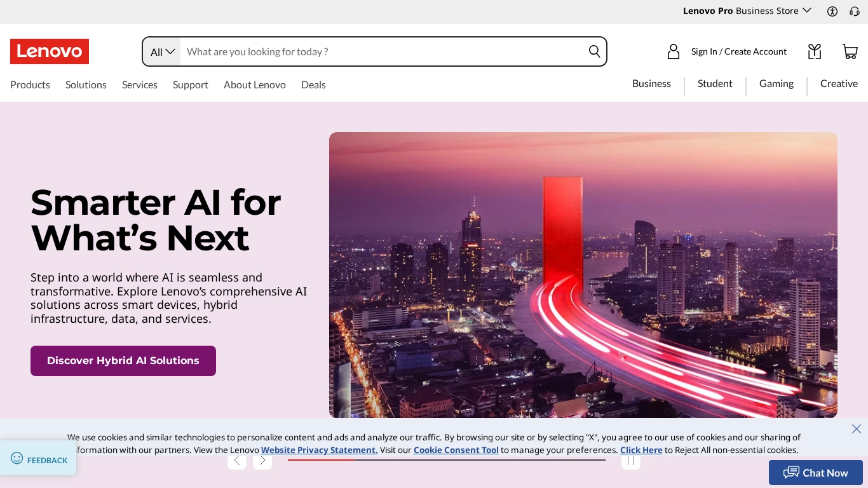
Task: Click the accessibility icon in top bar
Action: pyautogui.click(x=832, y=11)
